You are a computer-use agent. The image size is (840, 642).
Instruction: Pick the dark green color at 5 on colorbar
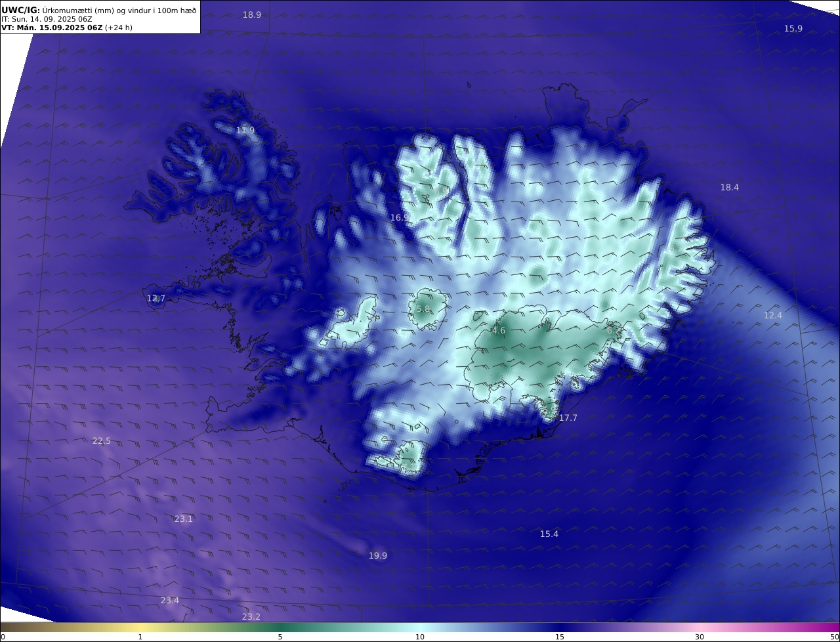280,627
